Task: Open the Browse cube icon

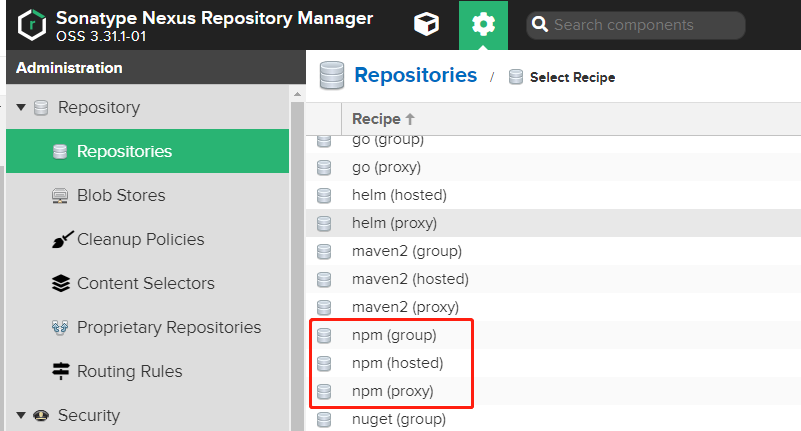Action: [x=427, y=25]
